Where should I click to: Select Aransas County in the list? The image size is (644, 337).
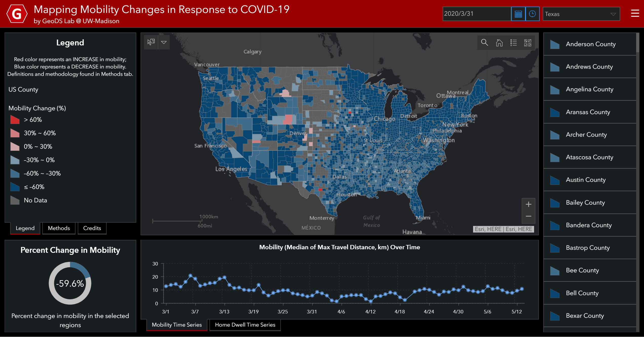[x=590, y=112]
